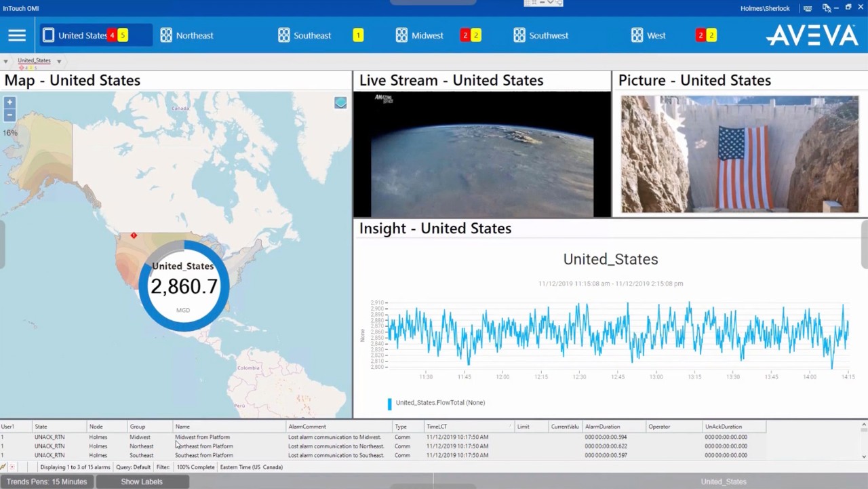Screen dimensions: 868x489
Task: Toggle Show Labels on the trend
Action: coord(142,482)
